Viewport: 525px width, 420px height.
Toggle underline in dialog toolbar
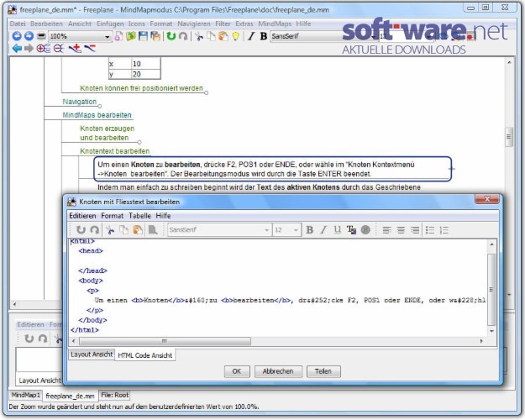[x=337, y=230]
